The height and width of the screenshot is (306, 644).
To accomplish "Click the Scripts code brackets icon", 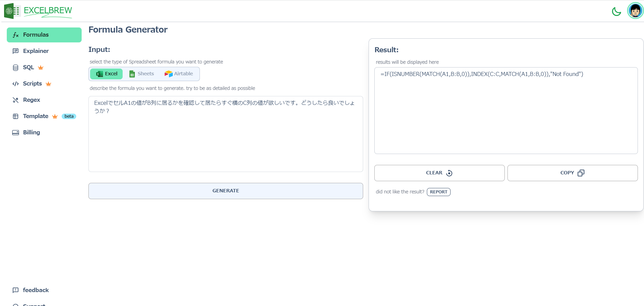I will tap(16, 84).
